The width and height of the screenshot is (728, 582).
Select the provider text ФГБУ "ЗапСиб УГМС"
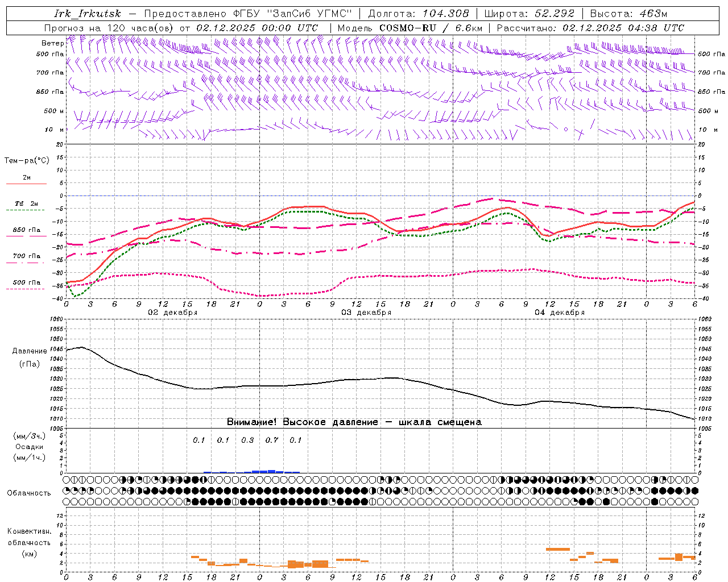pyautogui.click(x=293, y=14)
